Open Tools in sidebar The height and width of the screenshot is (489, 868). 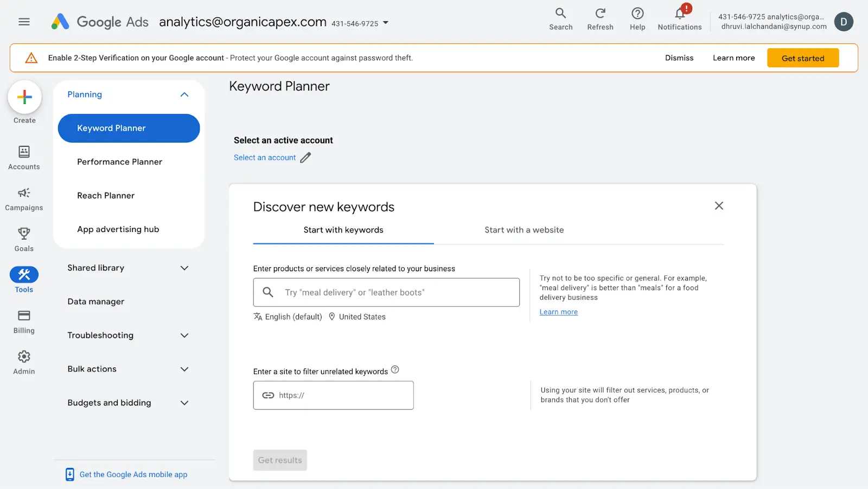click(24, 280)
